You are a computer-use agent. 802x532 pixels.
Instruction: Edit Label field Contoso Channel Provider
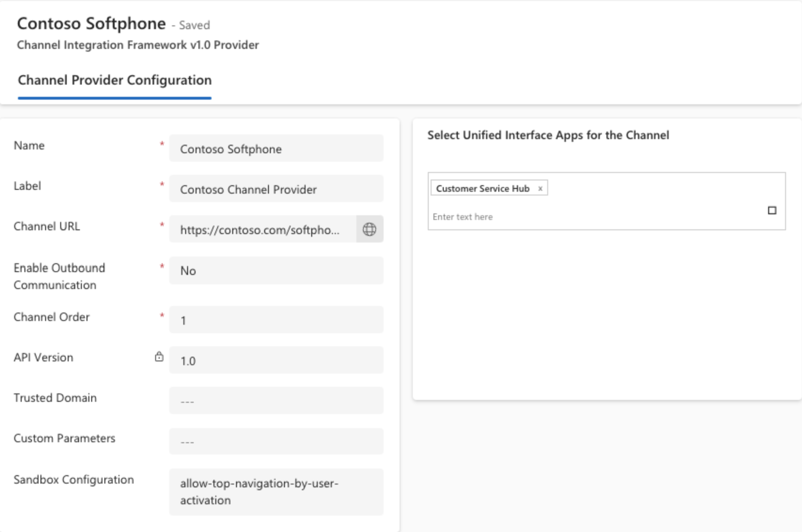pos(276,189)
